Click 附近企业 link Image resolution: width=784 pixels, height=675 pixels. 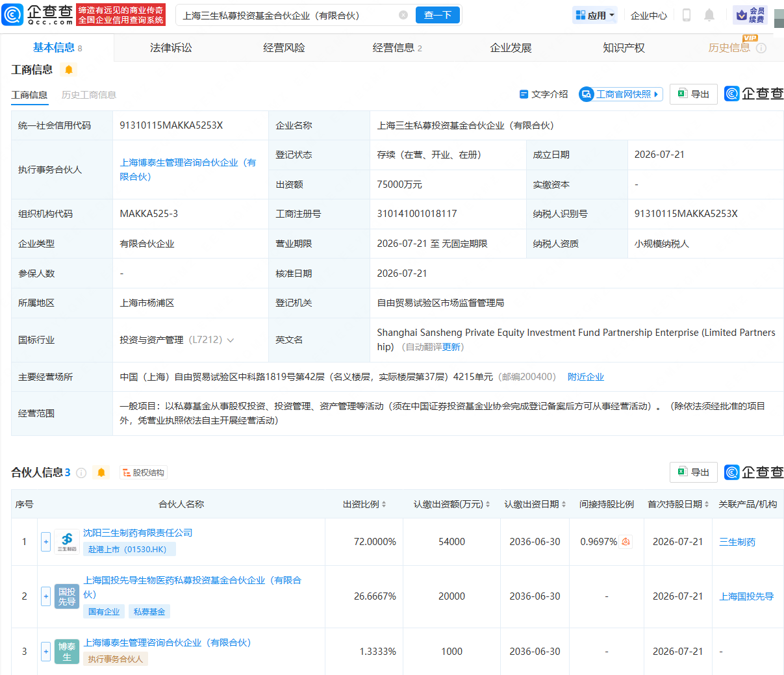click(x=586, y=377)
